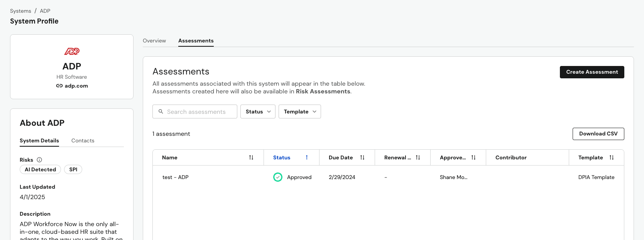Select the Assessments tab
The image size is (644, 240).
(x=196, y=41)
